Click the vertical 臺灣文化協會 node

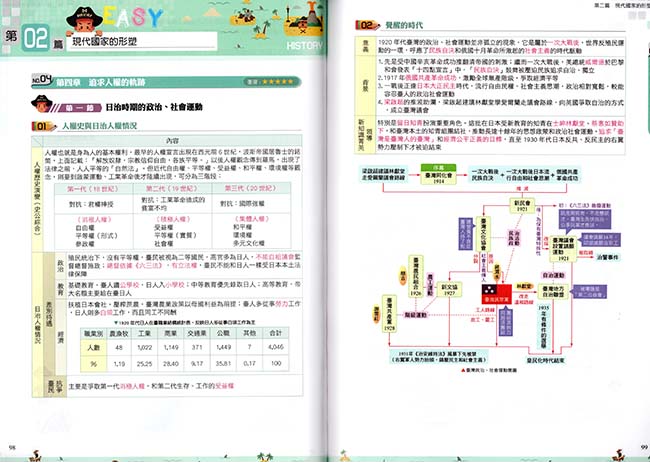pos(483,234)
